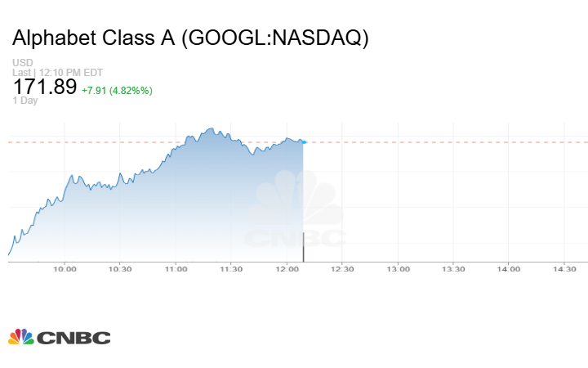Click the green +7.91 (4.82%) change figure

click(117, 89)
